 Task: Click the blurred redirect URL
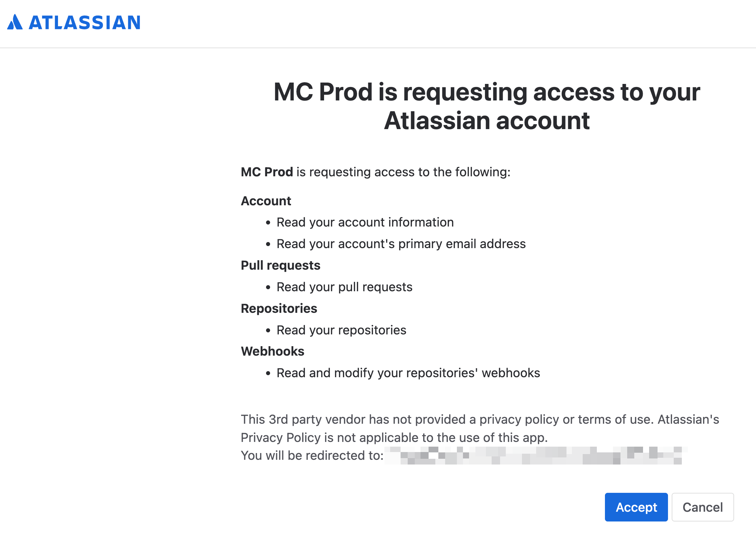pyautogui.click(x=536, y=455)
